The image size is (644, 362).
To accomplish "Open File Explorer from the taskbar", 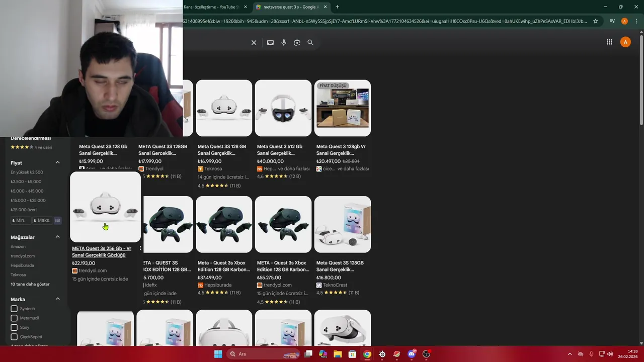I will (x=338, y=354).
